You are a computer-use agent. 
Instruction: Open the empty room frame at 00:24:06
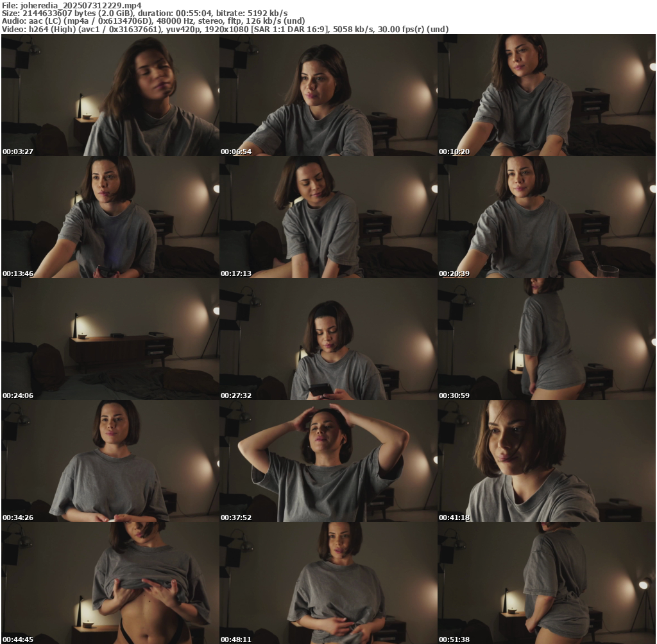[x=110, y=338]
